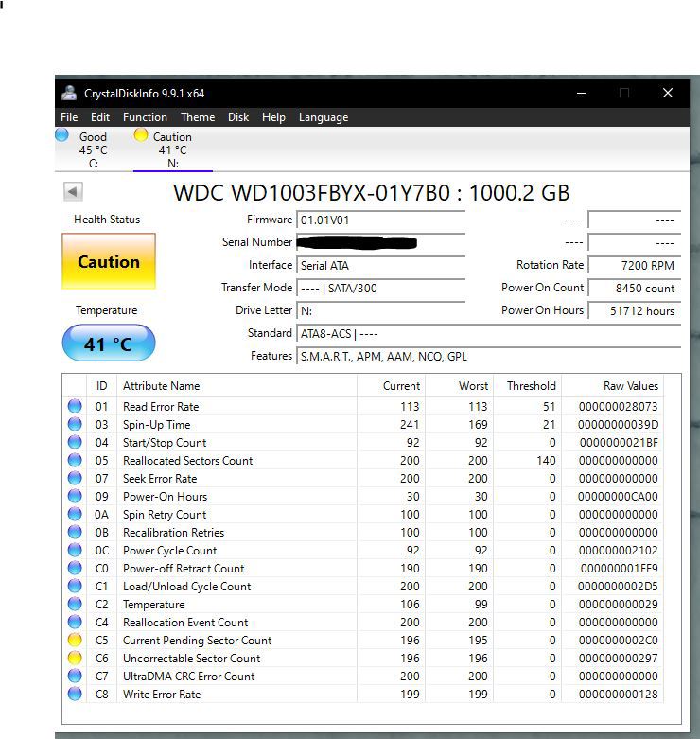Click the Attribute Name column header
Image resolution: width=700 pixels, height=739 pixels.
click(x=236, y=385)
